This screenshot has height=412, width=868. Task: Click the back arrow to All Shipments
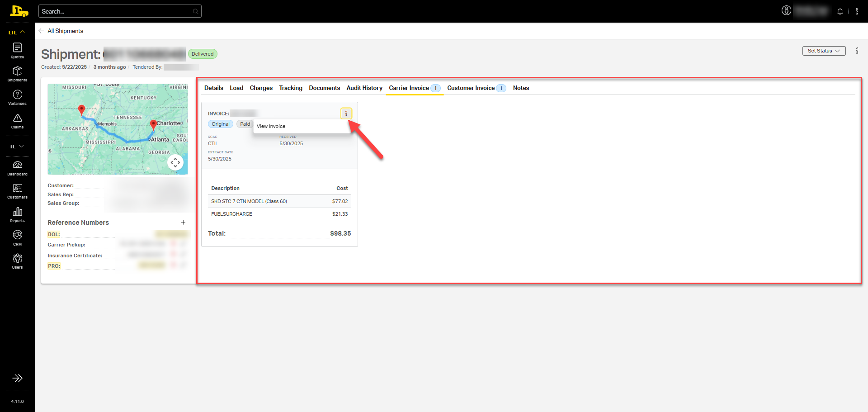(41, 31)
